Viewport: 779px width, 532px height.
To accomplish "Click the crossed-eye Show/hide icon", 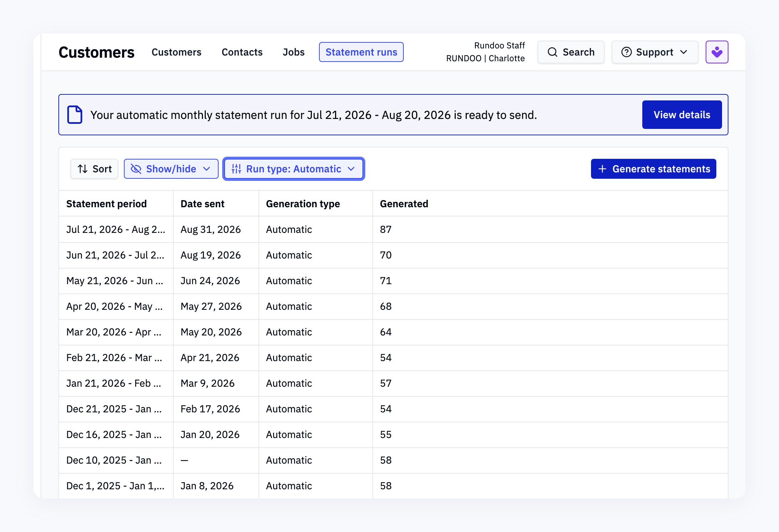I will (x=136, y=169).
